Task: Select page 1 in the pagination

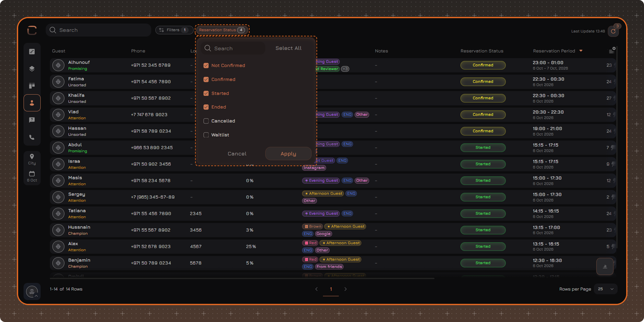Action: coord(331,289)
